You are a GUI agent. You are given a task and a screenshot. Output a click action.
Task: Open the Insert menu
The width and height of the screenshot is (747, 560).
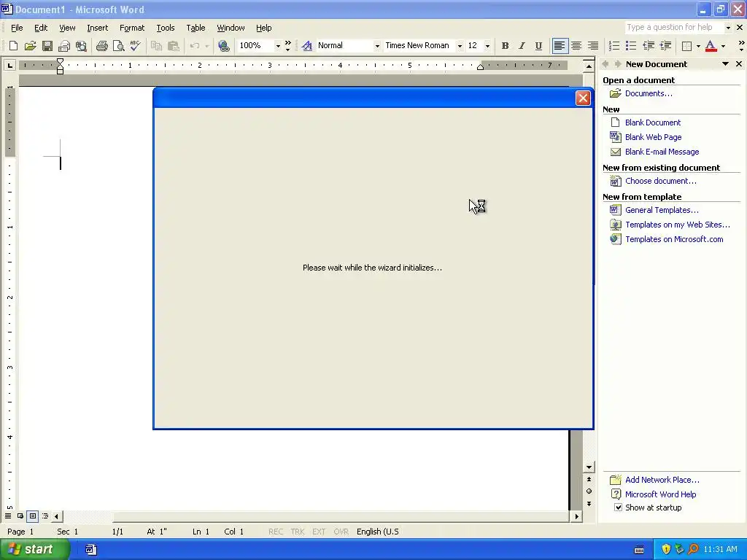tap(97, 28)
